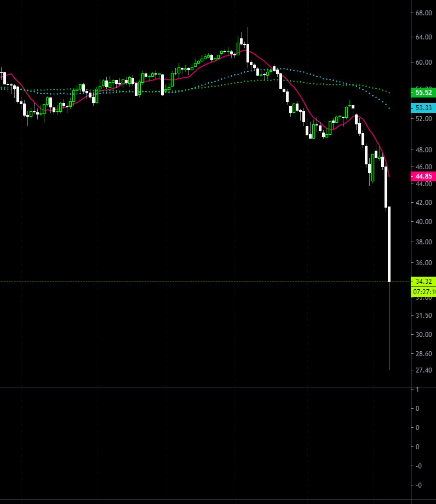Viewport: 436px width, 504px height.
Task: Click the 30.00 price axis label
Action: point(423,335)
